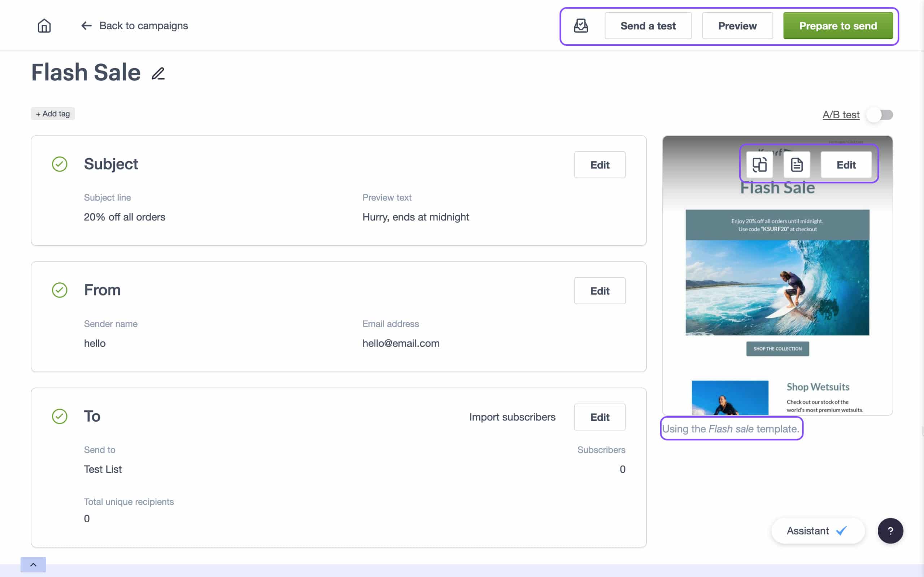
Task: Edit the To recipients section
Action: 600,417
